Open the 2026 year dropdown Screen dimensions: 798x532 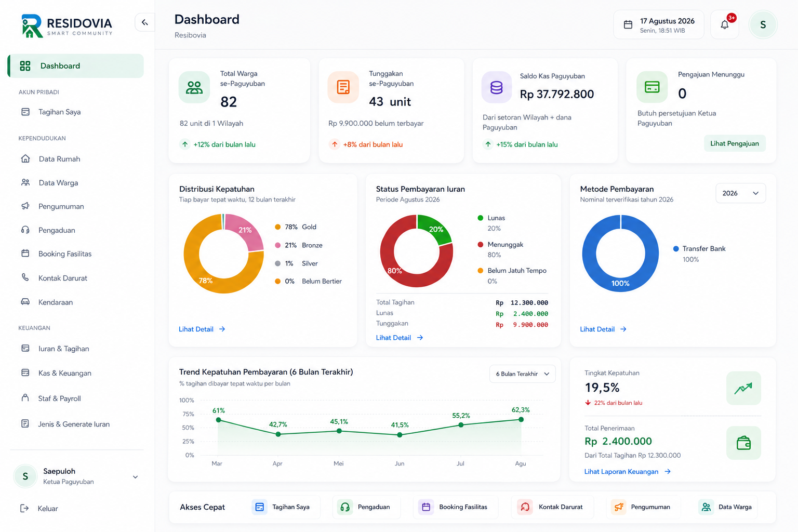[x=740, y=193]
